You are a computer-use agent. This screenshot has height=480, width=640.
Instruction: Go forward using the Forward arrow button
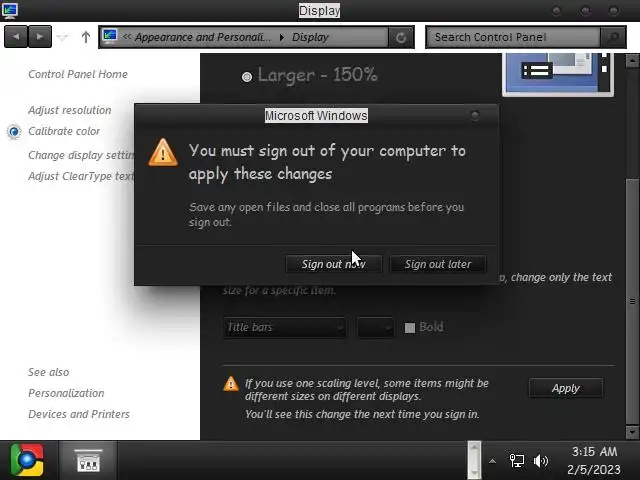tap(40, 37)
